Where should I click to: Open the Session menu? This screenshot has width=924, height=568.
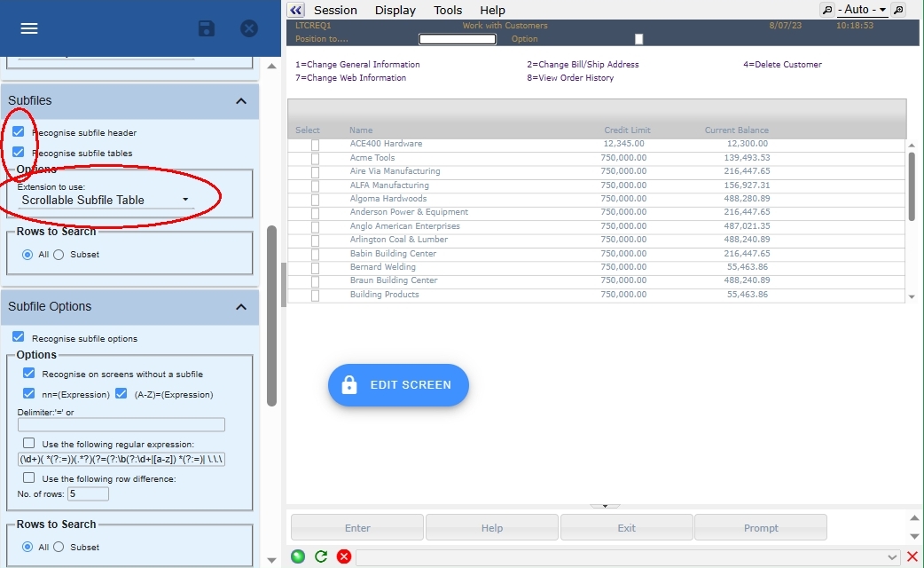coord(335,10)
